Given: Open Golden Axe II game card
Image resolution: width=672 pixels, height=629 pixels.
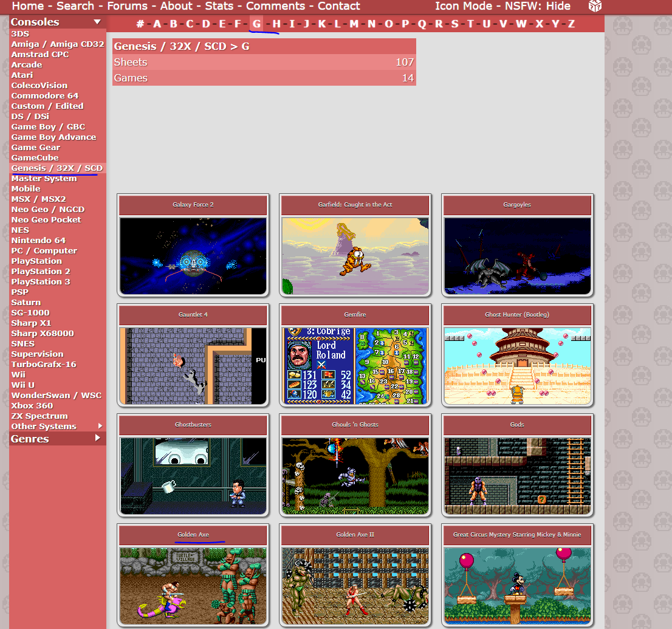Looking at the screenshot, I should pos(355,575).
